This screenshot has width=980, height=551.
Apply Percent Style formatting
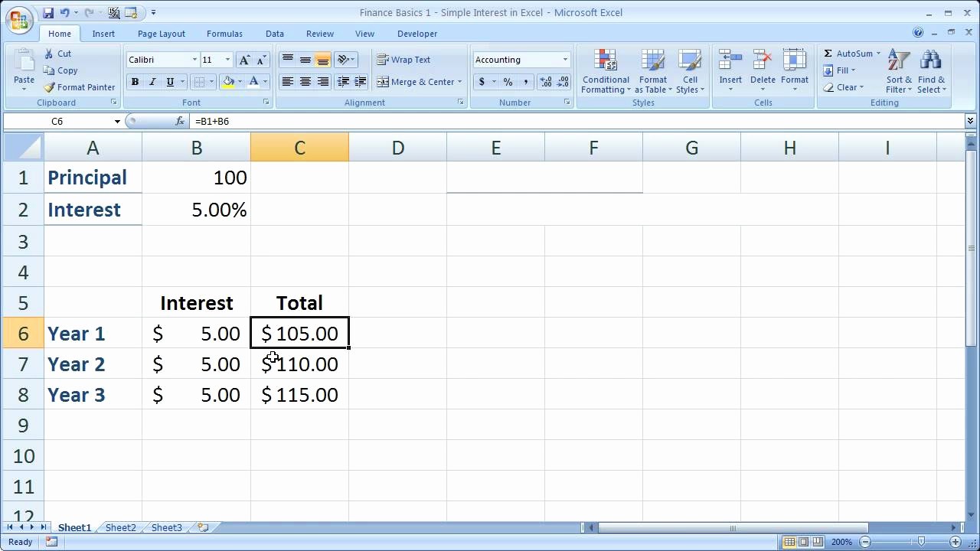[x=507, y=82]
